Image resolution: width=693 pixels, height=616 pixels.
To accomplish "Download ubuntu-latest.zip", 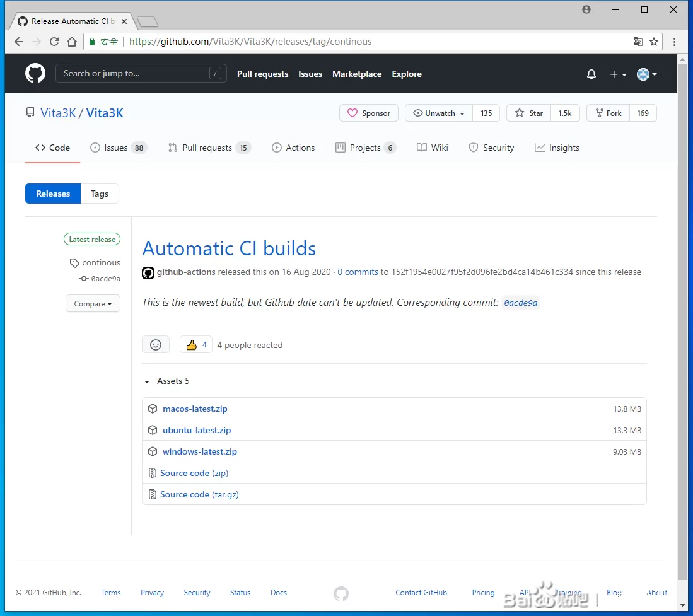I will 197,430.
